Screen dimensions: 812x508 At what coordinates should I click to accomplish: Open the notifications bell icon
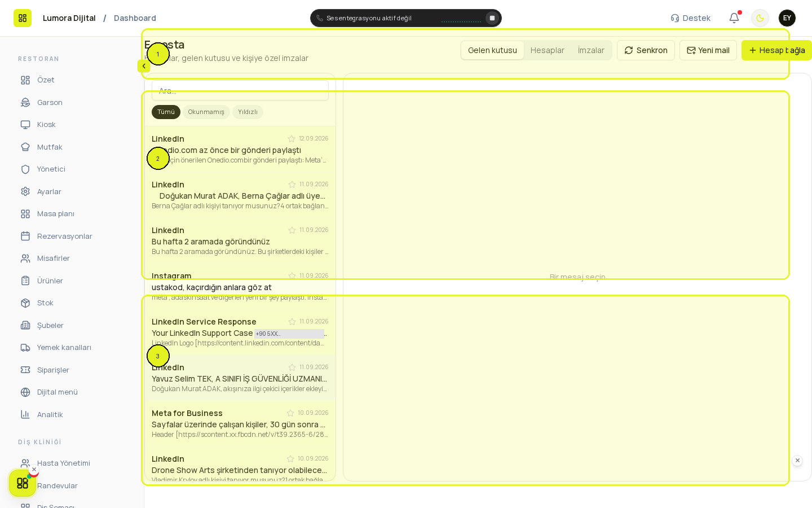(x=734, y=18)
